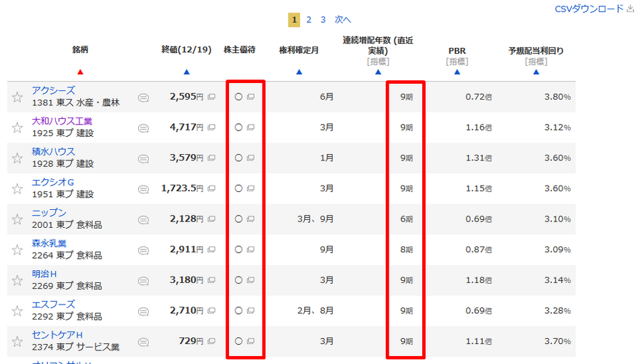This screenshot has height=364, width=644.
Task: Open 株主優待 popup icon for 積水ハウス
Action: click(x=250, y=158)
